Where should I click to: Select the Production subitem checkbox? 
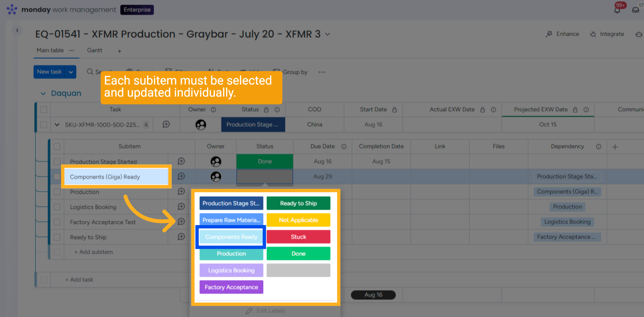[57, 192]
